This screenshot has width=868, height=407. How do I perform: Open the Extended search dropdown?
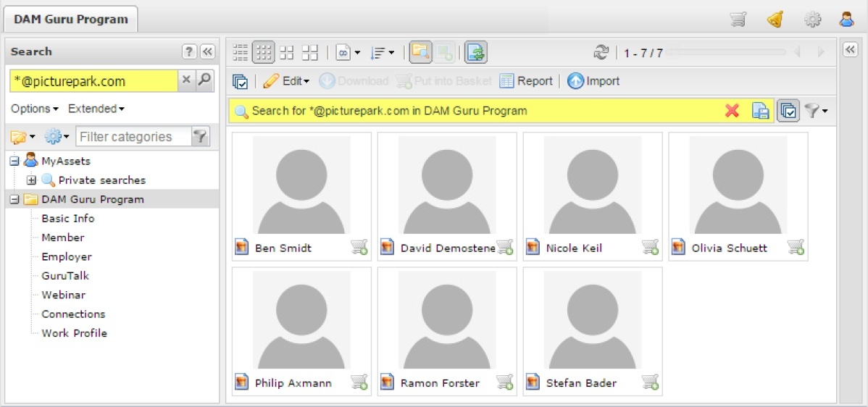(x=96, y=109)
